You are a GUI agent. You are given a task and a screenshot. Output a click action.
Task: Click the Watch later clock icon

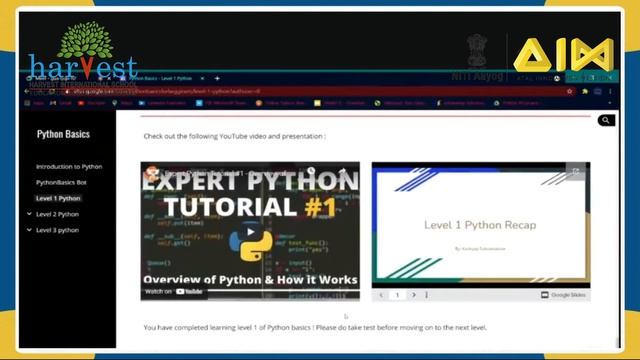pyautogui.click(x=311, y=171)
